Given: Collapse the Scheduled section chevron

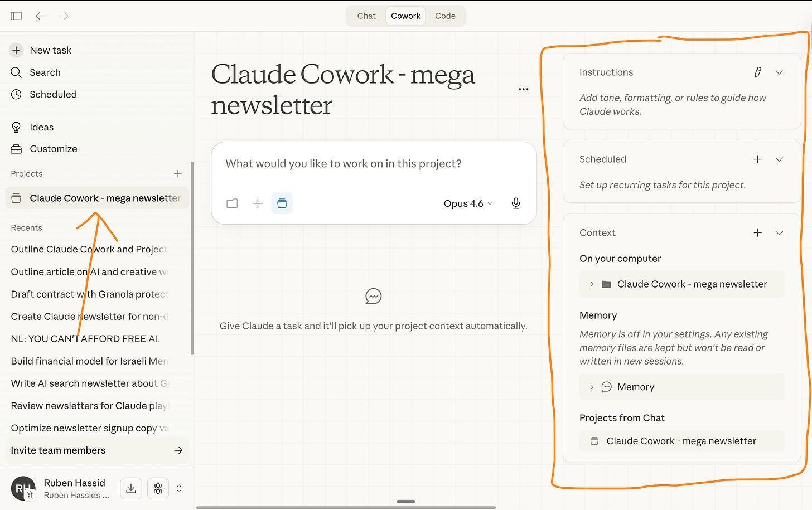Looking at the screenshot, I should [x=779, y=159].
